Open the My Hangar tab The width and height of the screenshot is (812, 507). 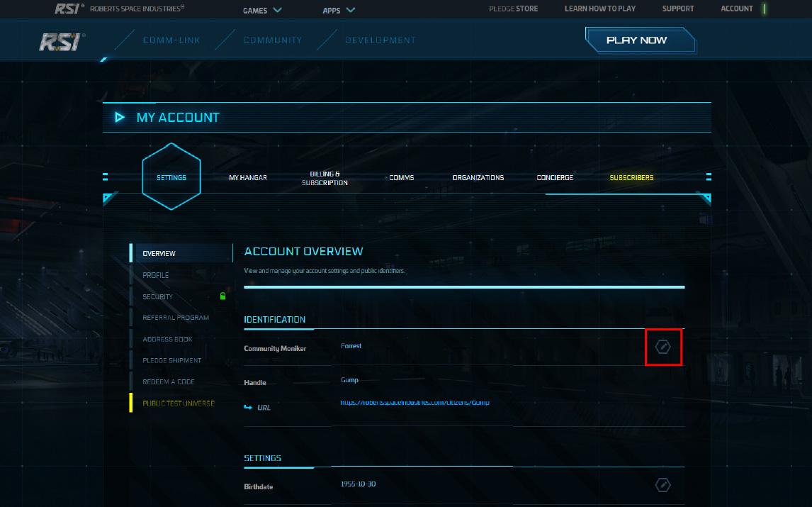coord(248,178)
